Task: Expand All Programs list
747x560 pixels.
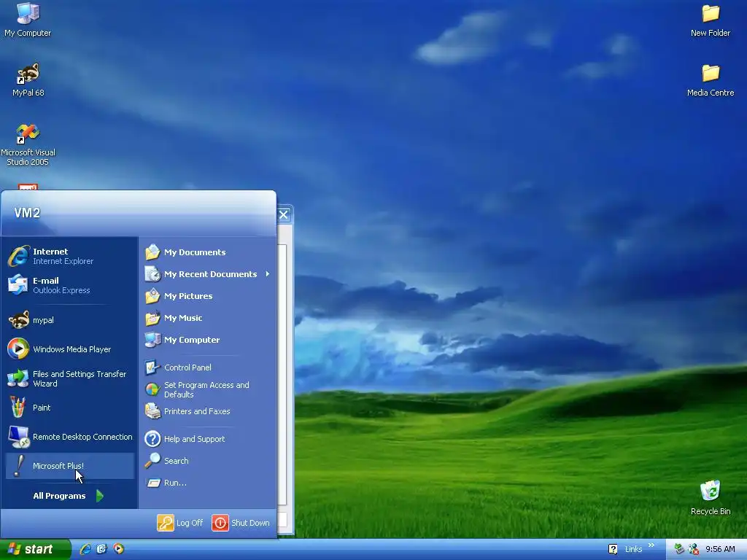Action: pos(68,496)
